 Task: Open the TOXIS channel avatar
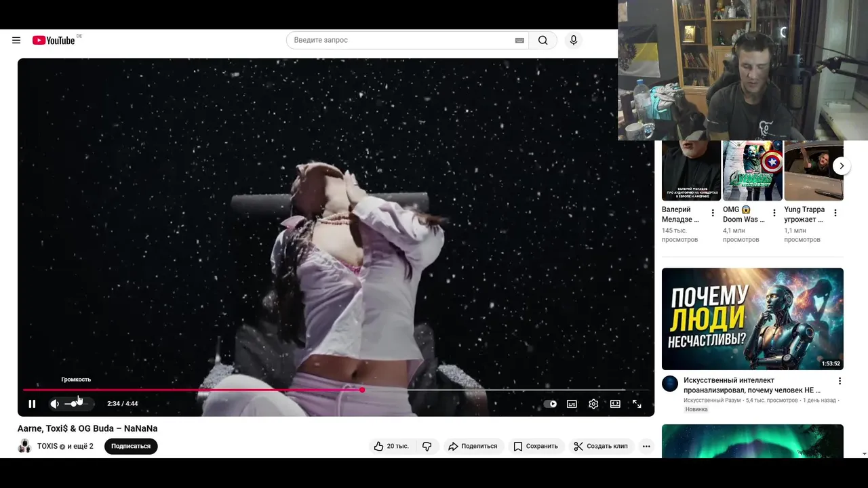pyautogui.click(x=24, y=446)
